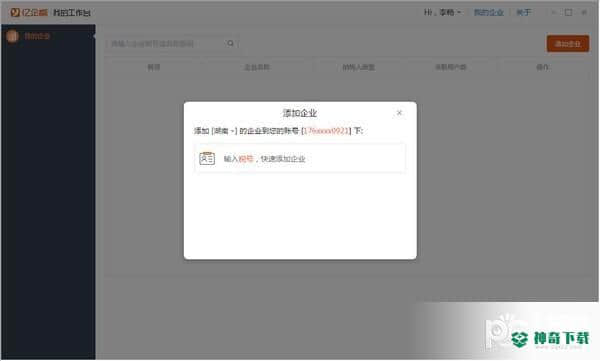Image resolution: width=600 pixels, height=361 pixels.
Task: Close the 添加企业 dialog
Action: (x=399, y=113)
